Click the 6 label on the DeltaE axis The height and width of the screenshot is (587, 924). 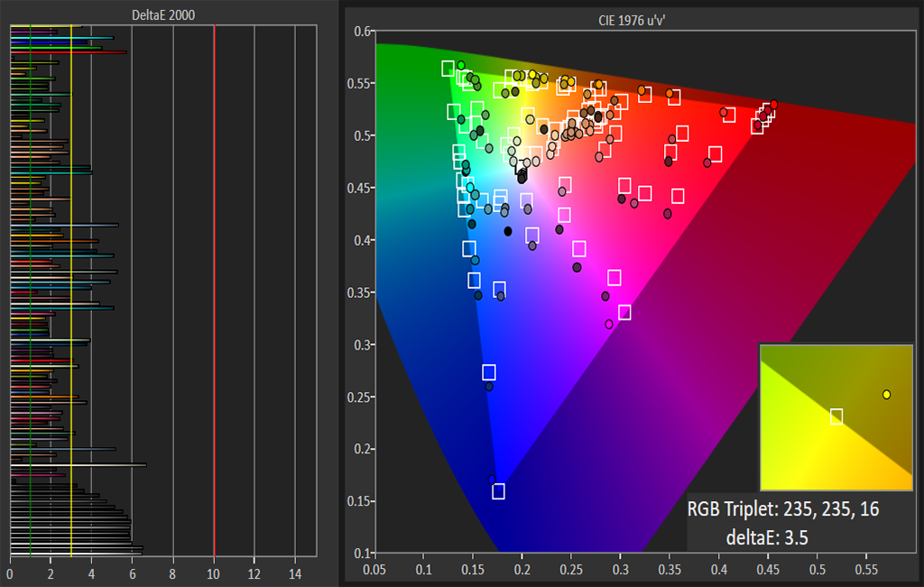tap(132, 574)
